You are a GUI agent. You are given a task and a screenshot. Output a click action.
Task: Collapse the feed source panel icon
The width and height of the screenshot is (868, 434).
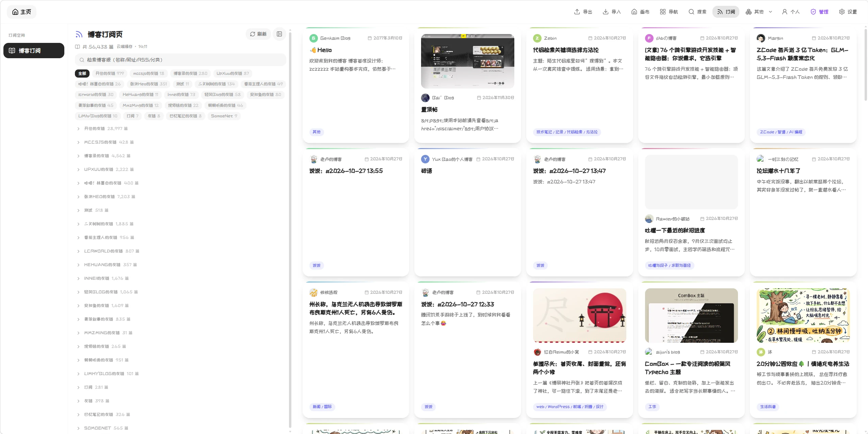click(279, 34)
